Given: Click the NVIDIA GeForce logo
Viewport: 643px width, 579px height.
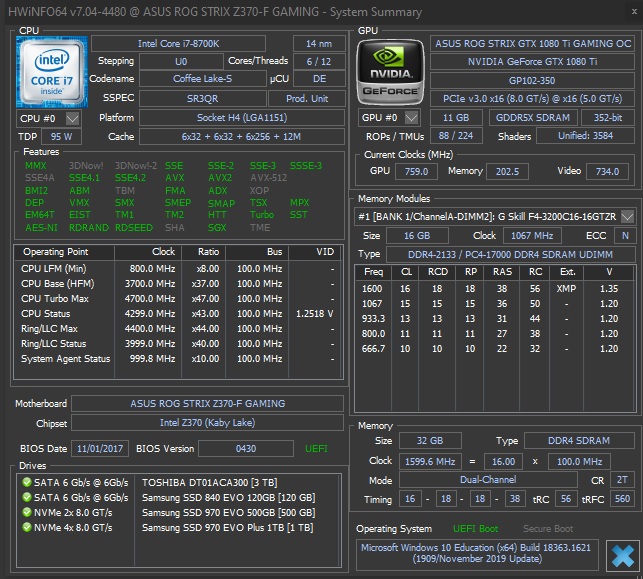Looking at the screenshot, I should pos(390,72).
